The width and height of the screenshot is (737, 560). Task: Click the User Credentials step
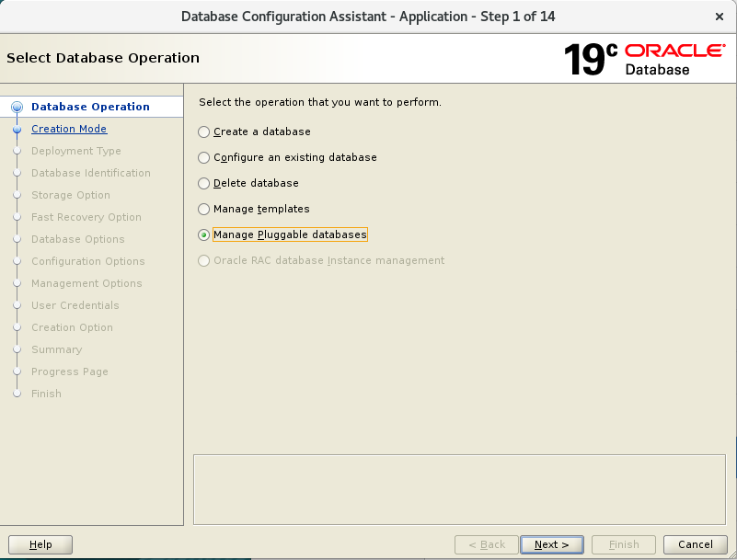pos(75,305)
